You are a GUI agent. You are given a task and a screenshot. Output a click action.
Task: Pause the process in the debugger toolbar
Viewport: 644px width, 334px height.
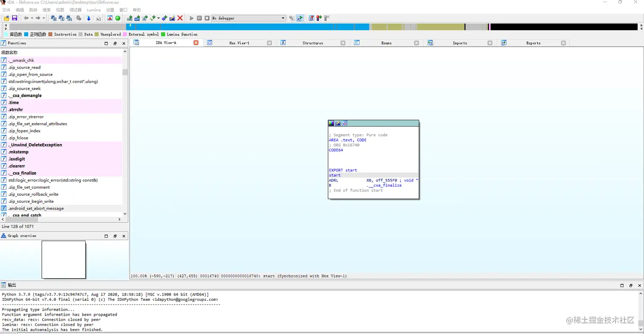pyautogui.click(x=199, y=18)
